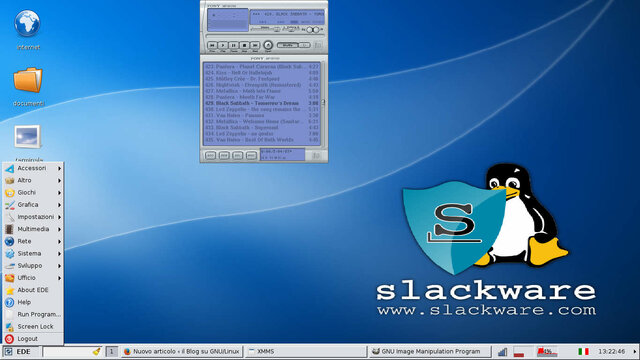Switch to workspace 1 in taskbar
640x360 pixels.
click(x=111, y=351)
